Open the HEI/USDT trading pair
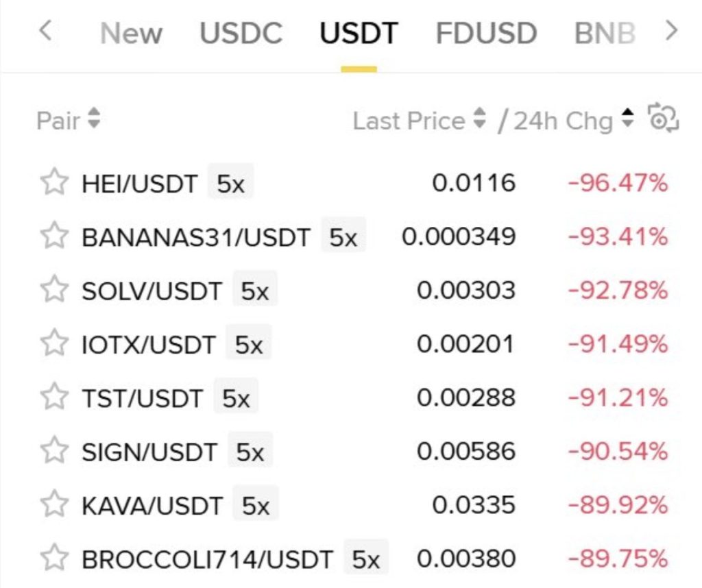702x588 pixels. [139, 184]
